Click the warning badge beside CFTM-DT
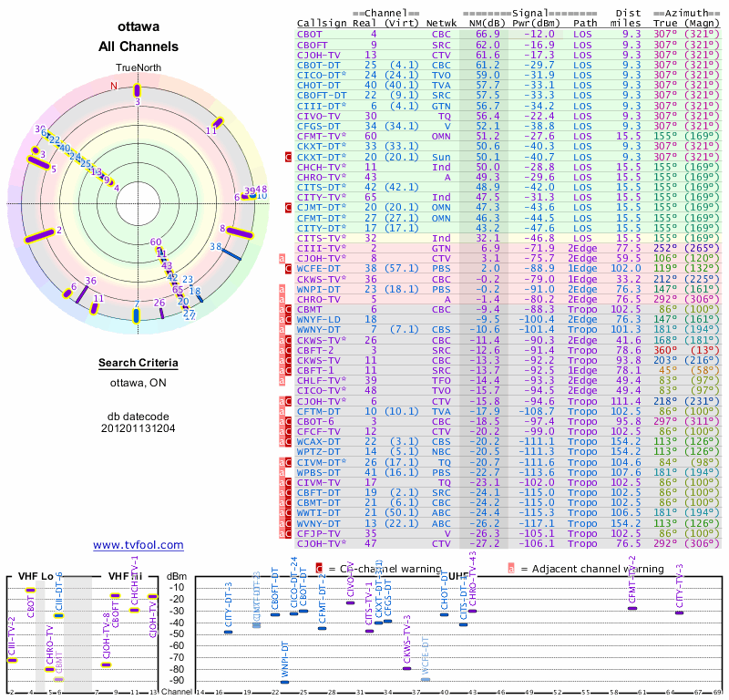The height and width of the screenshot is (700, 729). click(x=282, y=411)
